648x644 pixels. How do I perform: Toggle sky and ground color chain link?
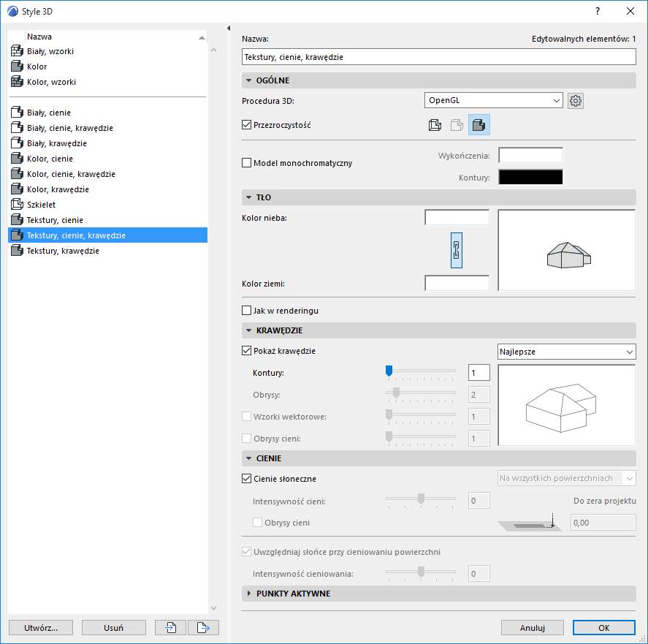click(x=457, y=250)
